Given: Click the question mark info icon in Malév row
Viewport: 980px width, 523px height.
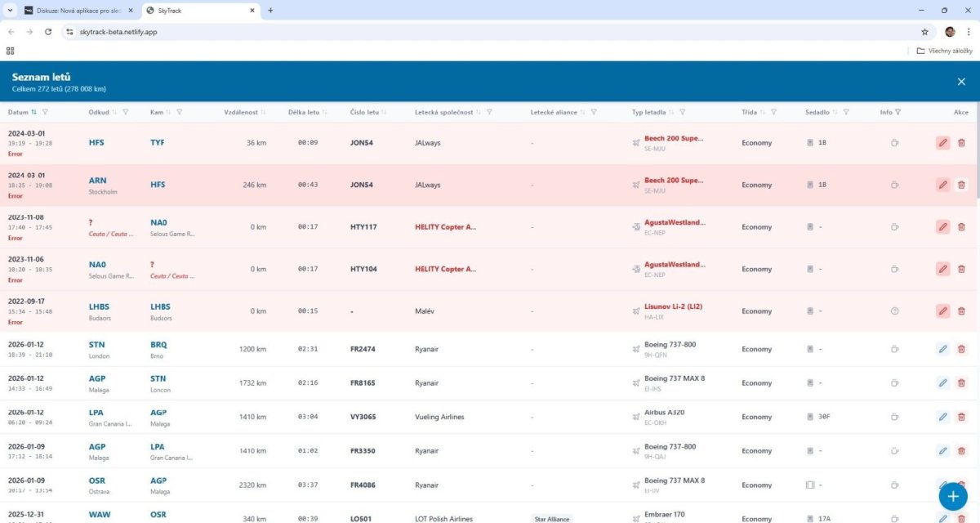Looking at the screenshot, I should click(894, 311).
